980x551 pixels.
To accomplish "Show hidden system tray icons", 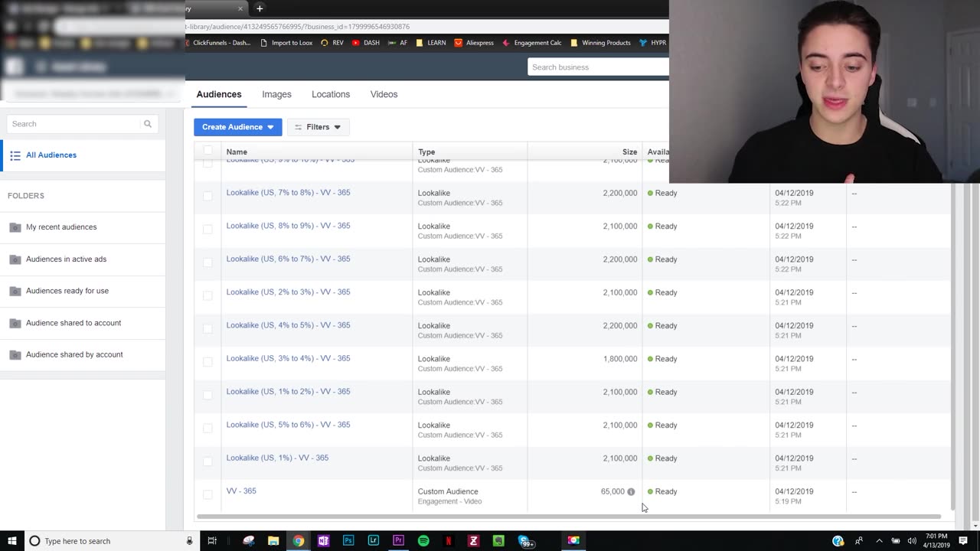I will pyautogui.click(x=879, y=541).
